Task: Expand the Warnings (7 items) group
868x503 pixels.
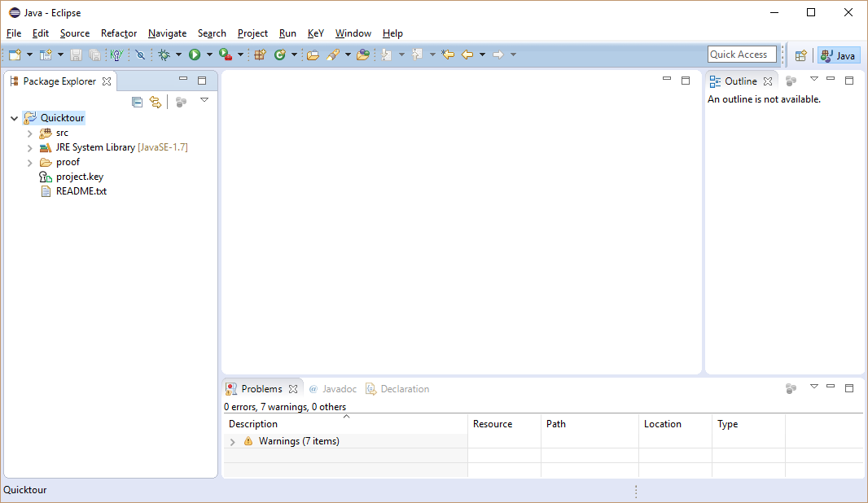Action: pos(233,442)
